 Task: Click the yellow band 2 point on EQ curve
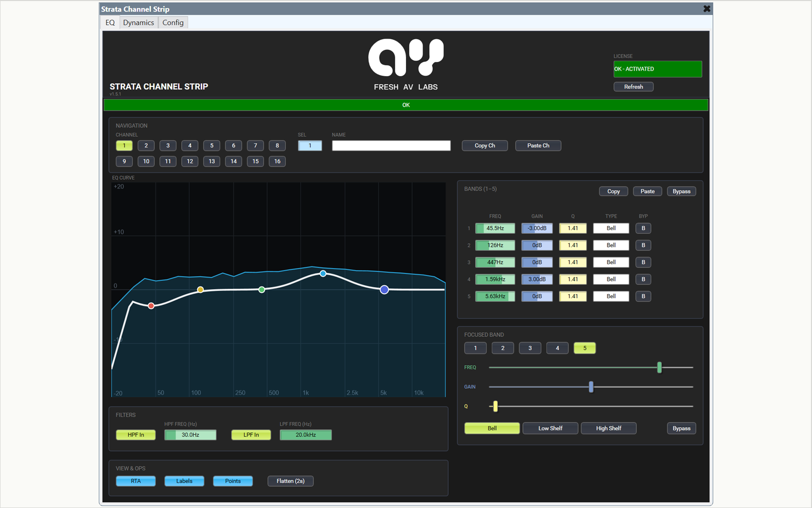pos(200,290)
